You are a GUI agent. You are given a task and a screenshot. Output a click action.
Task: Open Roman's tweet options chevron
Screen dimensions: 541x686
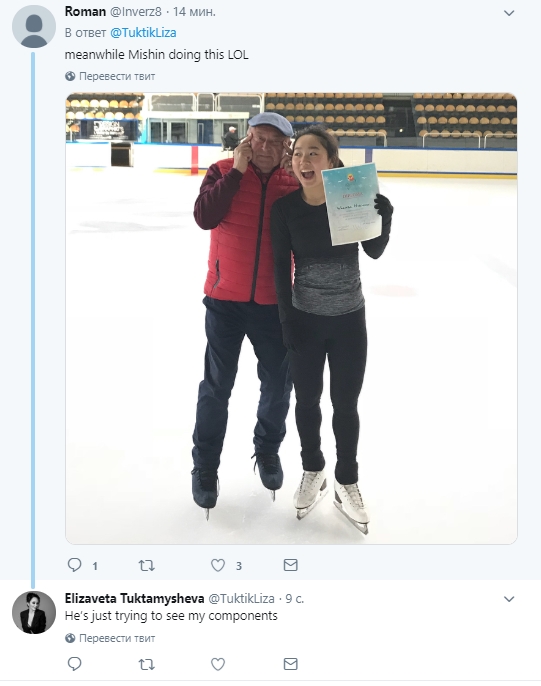coord(509,14)
